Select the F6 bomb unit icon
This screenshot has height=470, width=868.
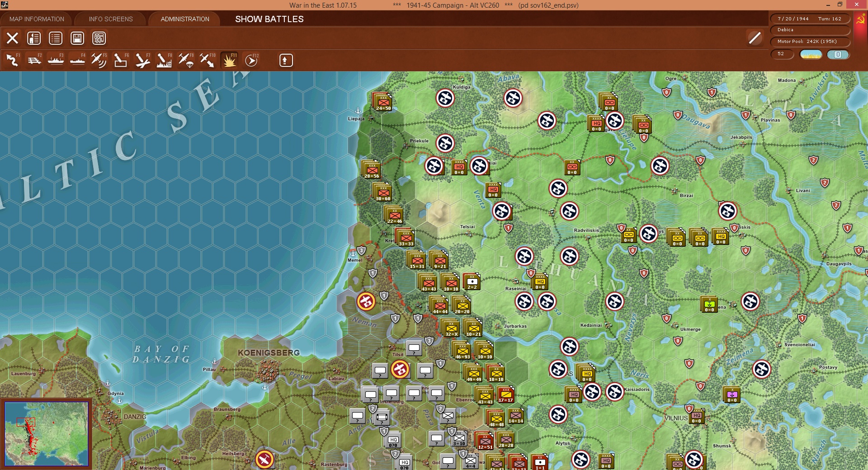[x=121, y=60]
